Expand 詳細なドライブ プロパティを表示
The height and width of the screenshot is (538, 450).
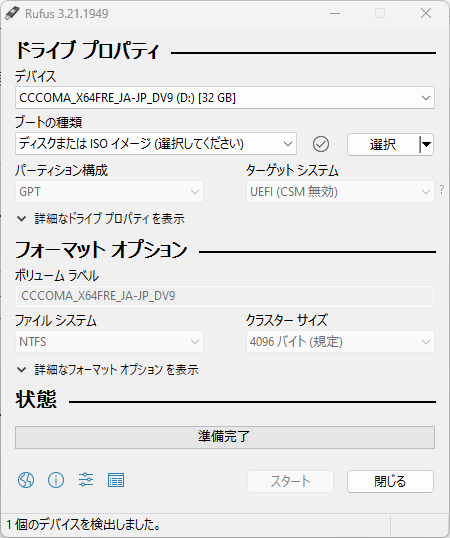(x=100, y=219)
